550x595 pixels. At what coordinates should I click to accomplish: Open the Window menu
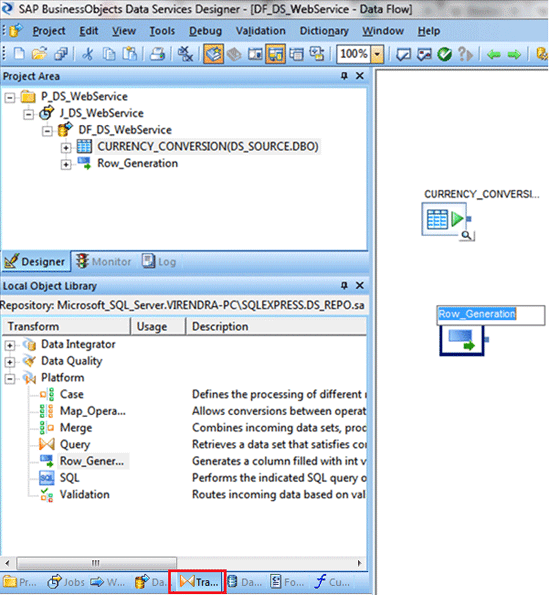383,31
